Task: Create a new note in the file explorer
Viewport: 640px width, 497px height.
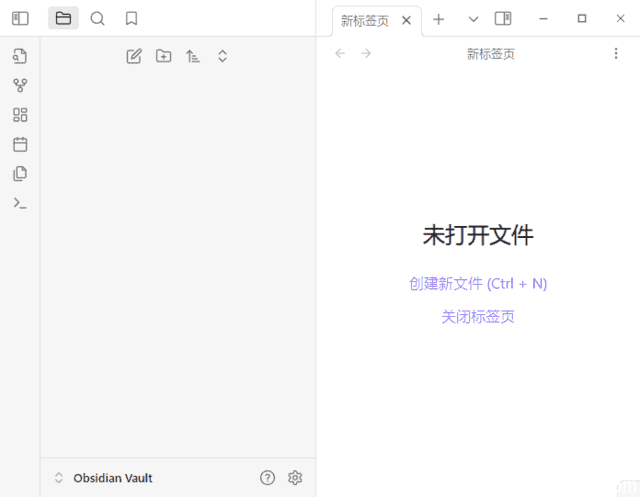Action: click(134, 56)
